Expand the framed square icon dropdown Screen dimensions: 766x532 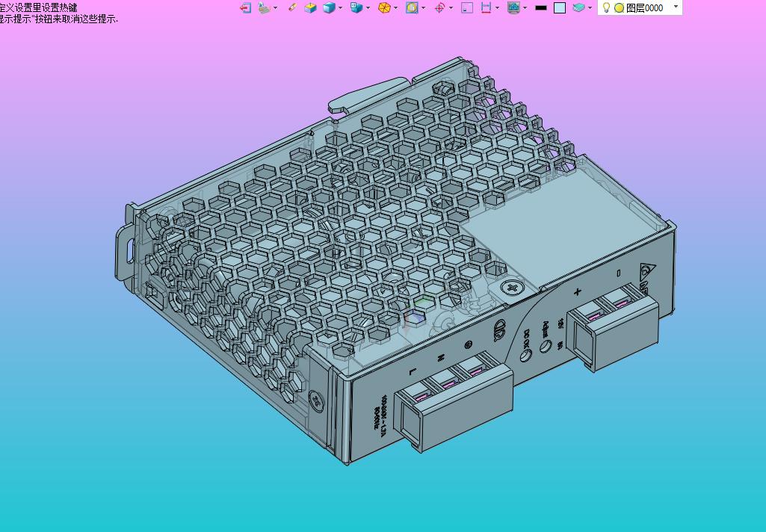click(x=423, y=7)
